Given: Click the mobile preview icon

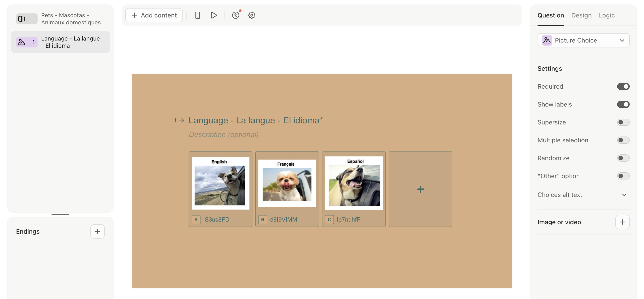Looking at the screenshot, I should [197, 15].
